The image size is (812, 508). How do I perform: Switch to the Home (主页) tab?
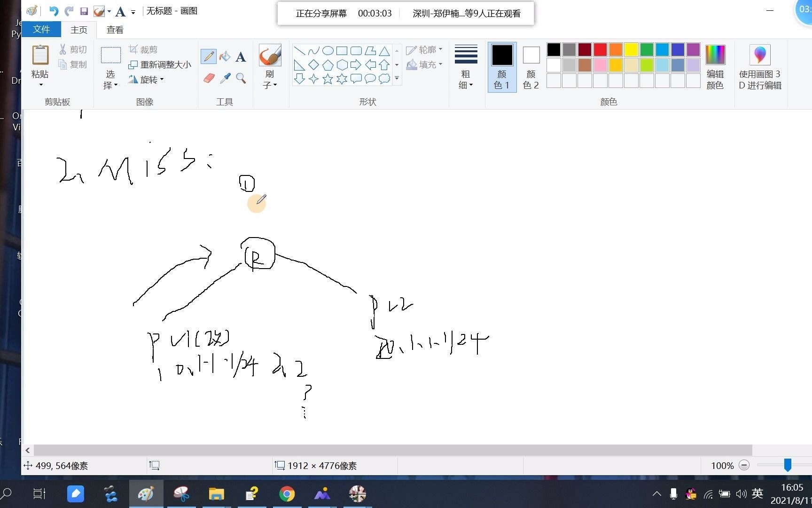79,30
